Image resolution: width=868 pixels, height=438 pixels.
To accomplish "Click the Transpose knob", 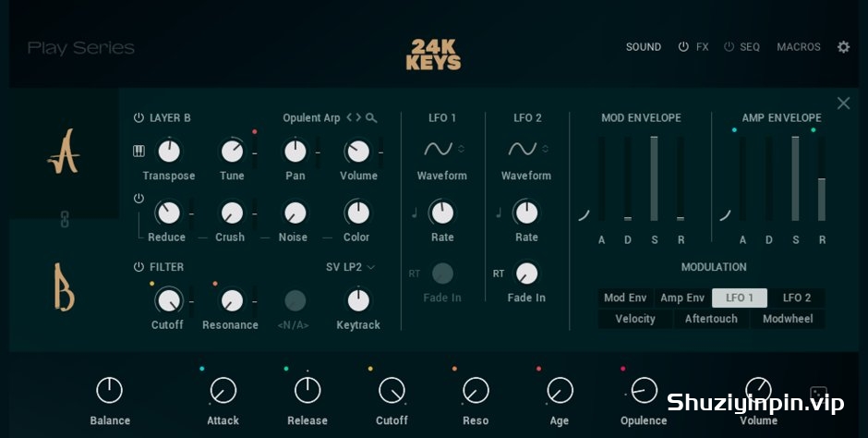I will tap(169, 152).
